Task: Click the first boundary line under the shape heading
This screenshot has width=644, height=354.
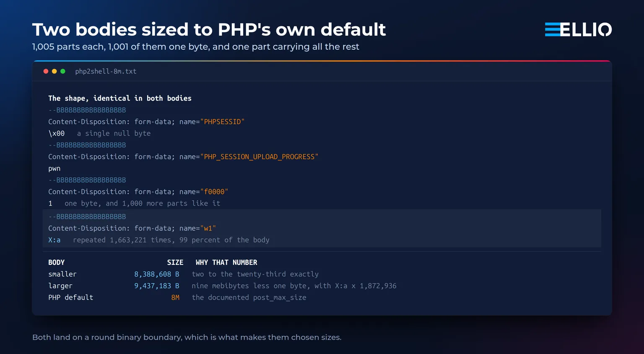Action: [x=87, y=110]
